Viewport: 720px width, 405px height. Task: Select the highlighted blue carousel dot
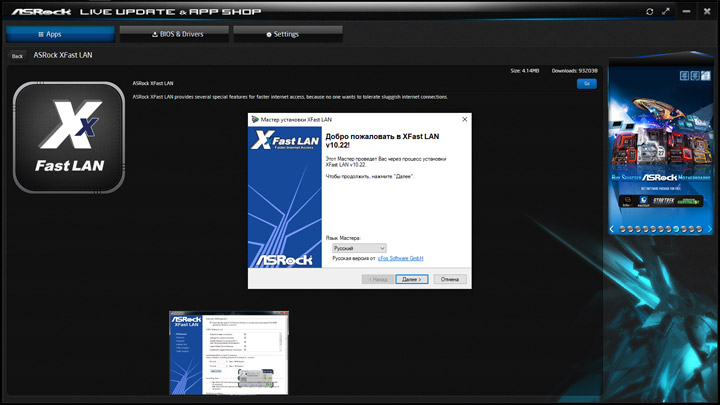676,229
